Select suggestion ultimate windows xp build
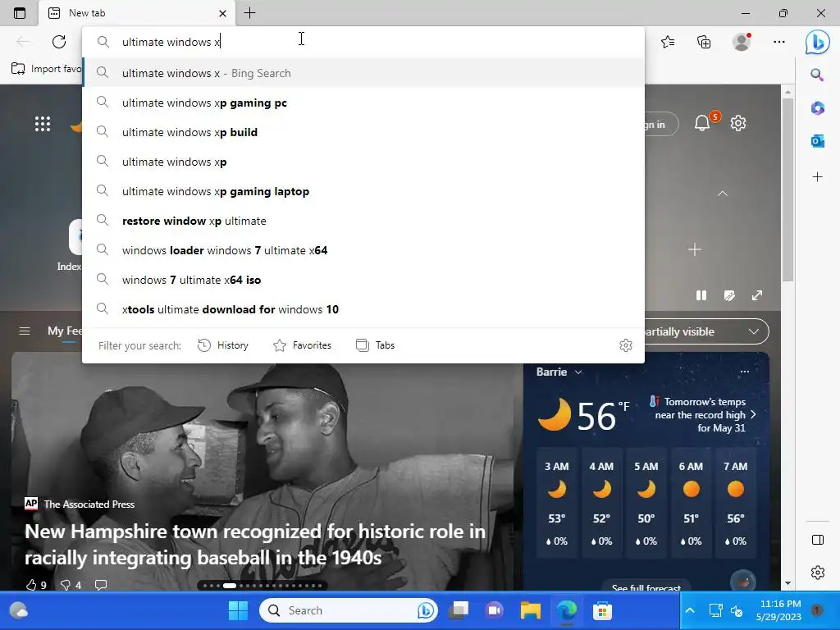The width and height of the screenshot is (840, 630). (363, 132)
